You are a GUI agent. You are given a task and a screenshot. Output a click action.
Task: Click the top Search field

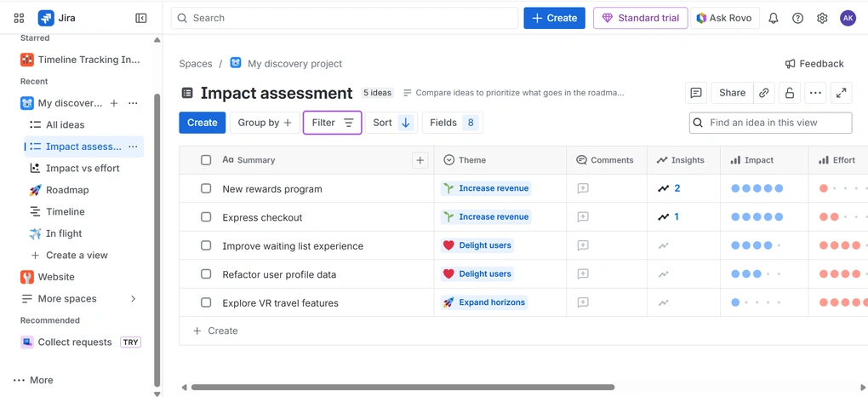(x=345, y=18)
